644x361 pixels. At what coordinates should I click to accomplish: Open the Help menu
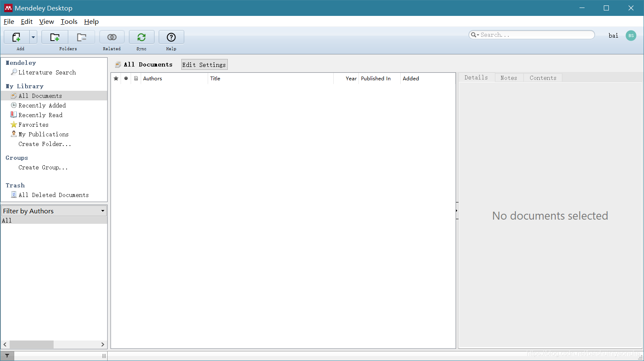[x=91, y=22]
